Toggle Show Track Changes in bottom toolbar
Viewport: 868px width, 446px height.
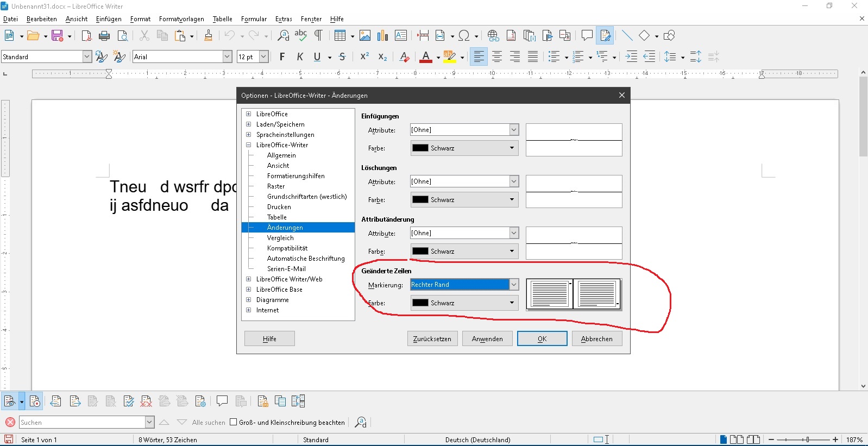[x=9, y=401]
